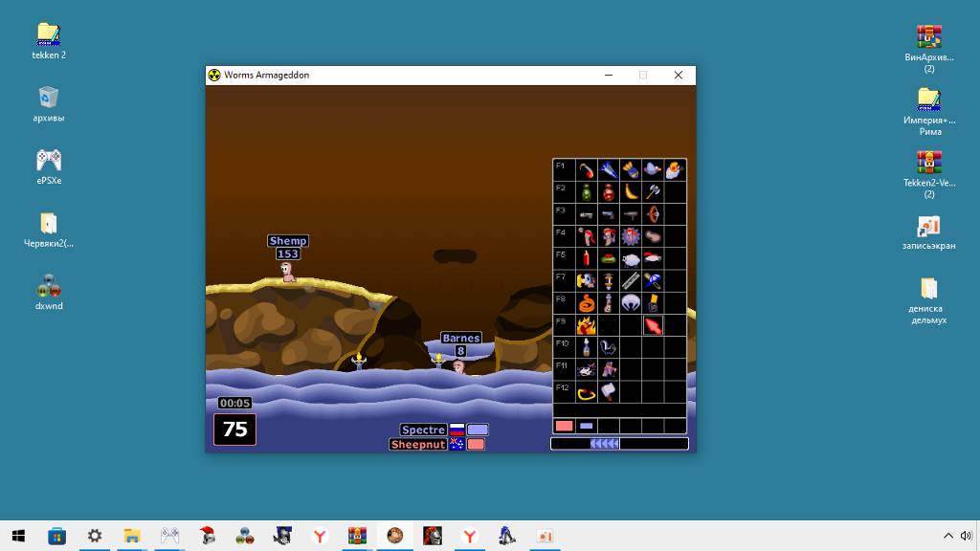Select the Shotgun in row F3

587,214
